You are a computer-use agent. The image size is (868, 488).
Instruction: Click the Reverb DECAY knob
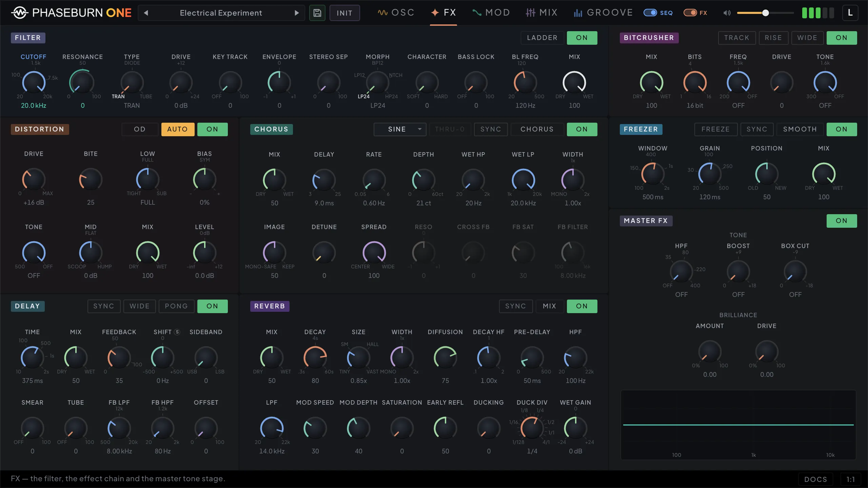pyautogui.click(x=315, y=358)
